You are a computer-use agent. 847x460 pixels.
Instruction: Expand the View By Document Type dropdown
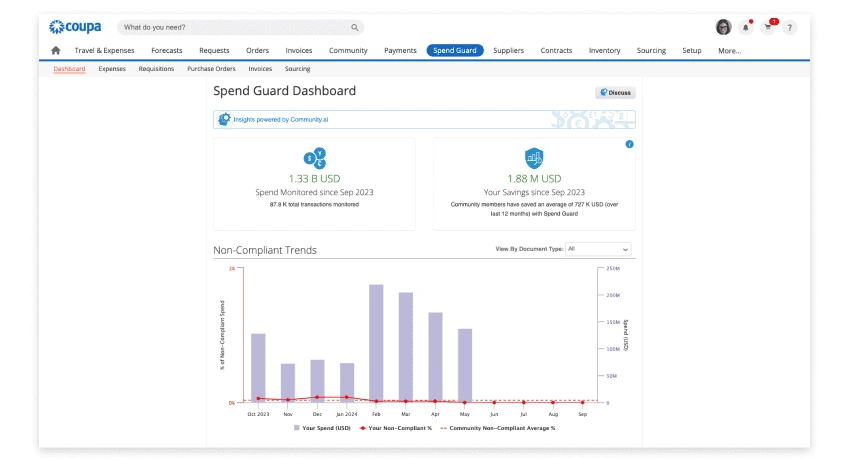(x=598, y=248)
